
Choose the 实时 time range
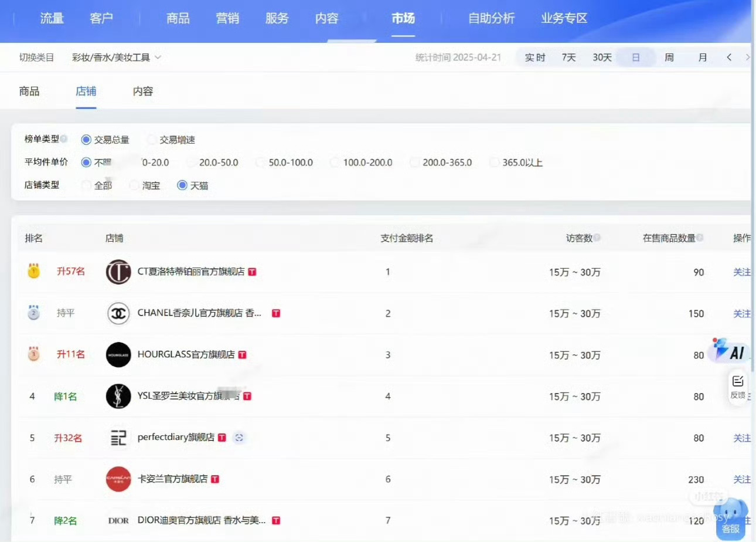click(x=535, y=57)
